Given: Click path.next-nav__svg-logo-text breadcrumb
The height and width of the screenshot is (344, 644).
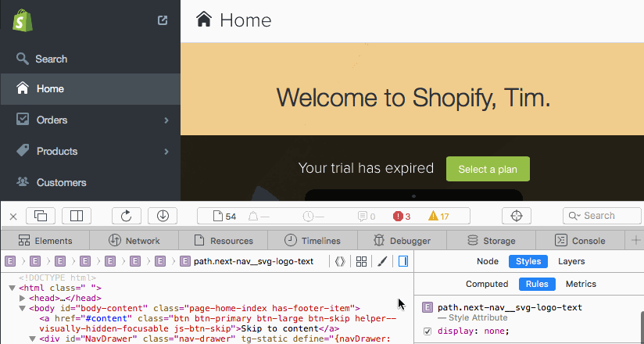Looking at the screenshot, I should click(247, 261).
